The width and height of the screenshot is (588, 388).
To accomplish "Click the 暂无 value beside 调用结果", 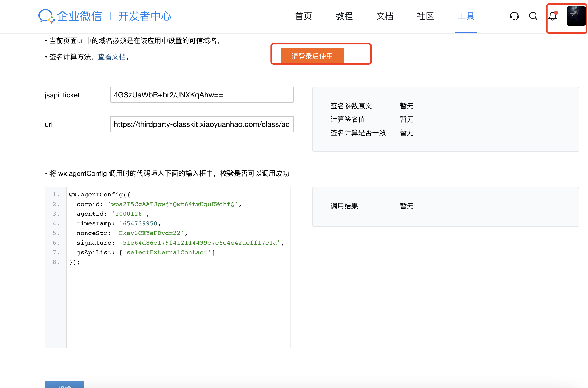I will (407, 206).
